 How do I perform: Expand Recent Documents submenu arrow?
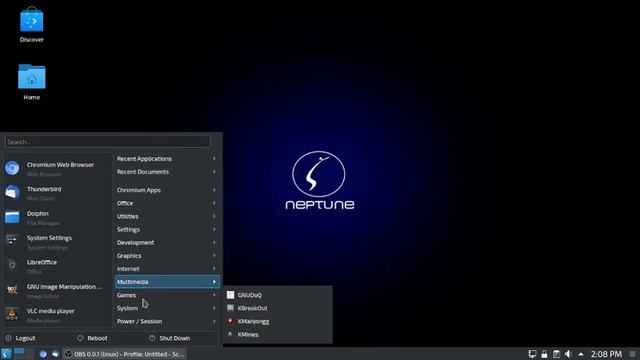tap(214, 172)
